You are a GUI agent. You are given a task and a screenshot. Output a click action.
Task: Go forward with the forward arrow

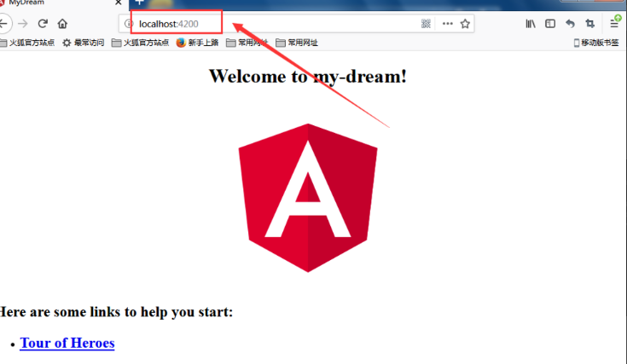pos(23,24)
